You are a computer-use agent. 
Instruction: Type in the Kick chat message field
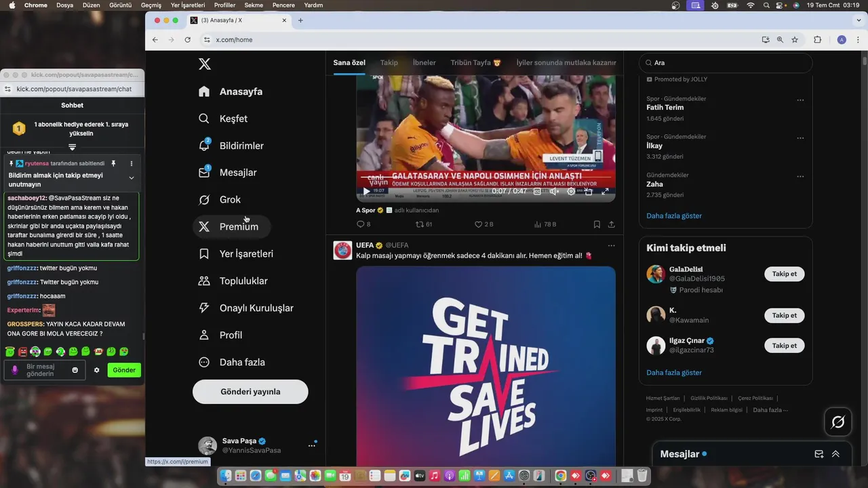[x=45, y=370]
